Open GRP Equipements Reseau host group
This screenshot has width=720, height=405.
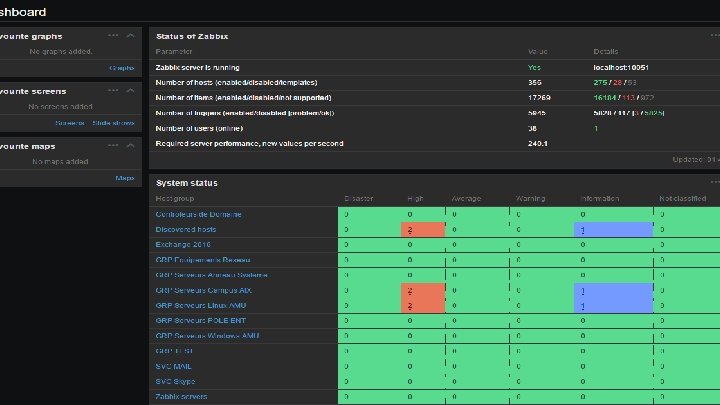coord(202,260)
